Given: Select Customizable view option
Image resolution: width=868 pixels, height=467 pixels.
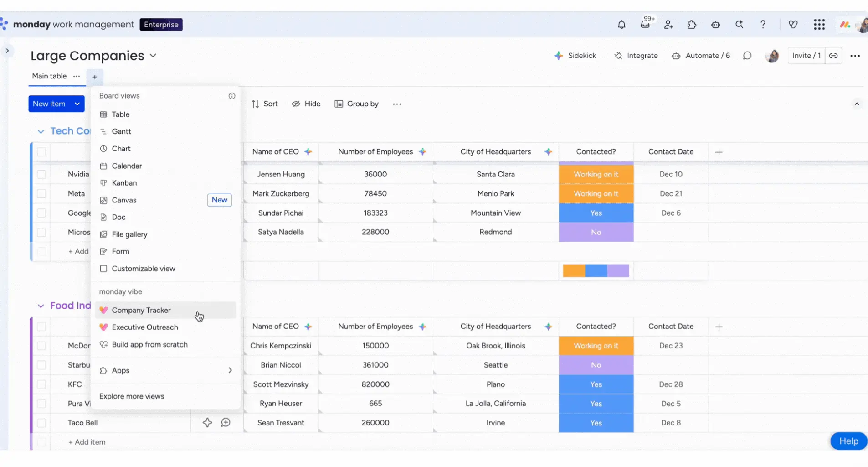Looking at the screenshot, I should click(165, 269).
